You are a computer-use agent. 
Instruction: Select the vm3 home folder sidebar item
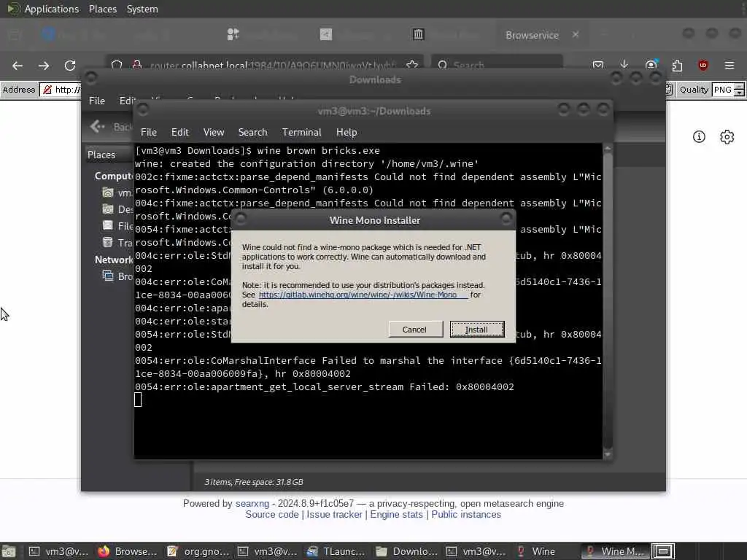[117, 192]
